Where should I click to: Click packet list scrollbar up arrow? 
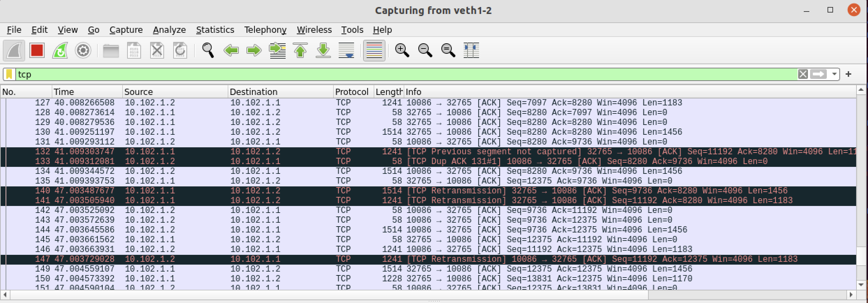click(861, 90)
